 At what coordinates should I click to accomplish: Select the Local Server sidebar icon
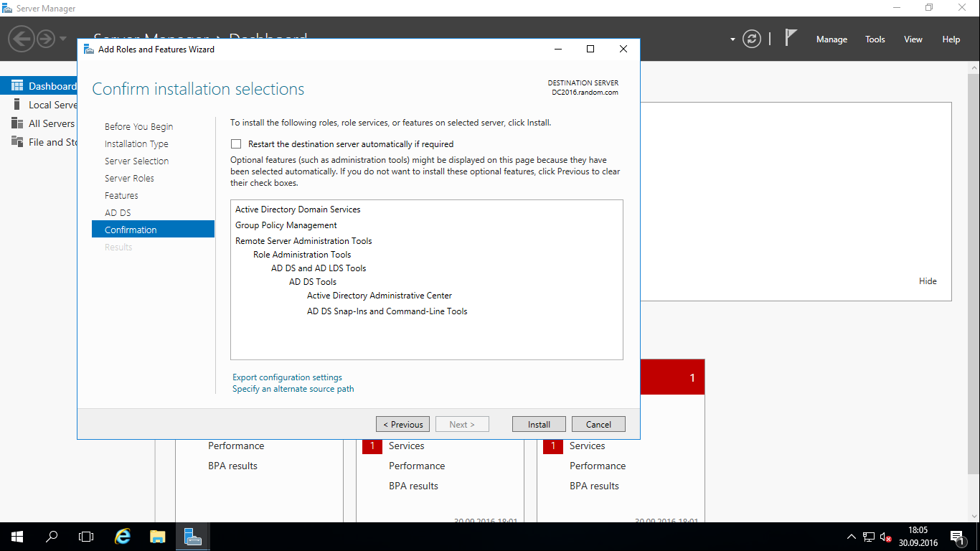coord(17,104)
